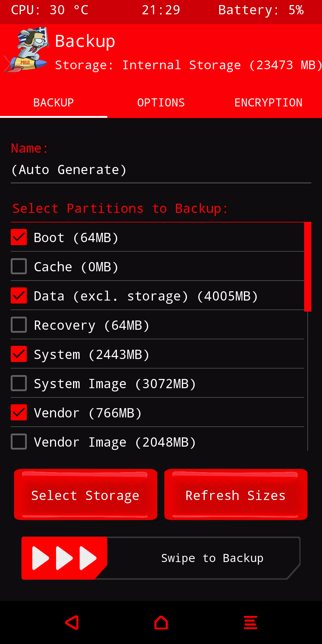The height and width of the screenshot is (644, 322).
Task: Click the Refresh Sizes button
Action: pyautogui.click(x=236, y=495)
